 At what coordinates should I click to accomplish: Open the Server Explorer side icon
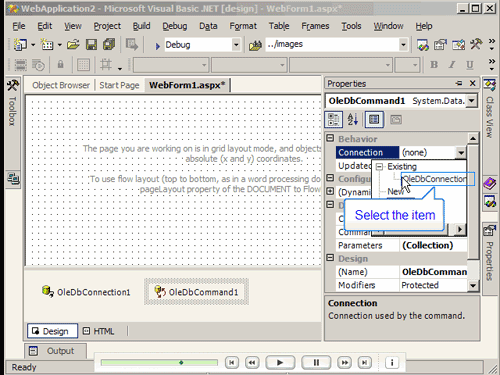[x=13, y=179]
